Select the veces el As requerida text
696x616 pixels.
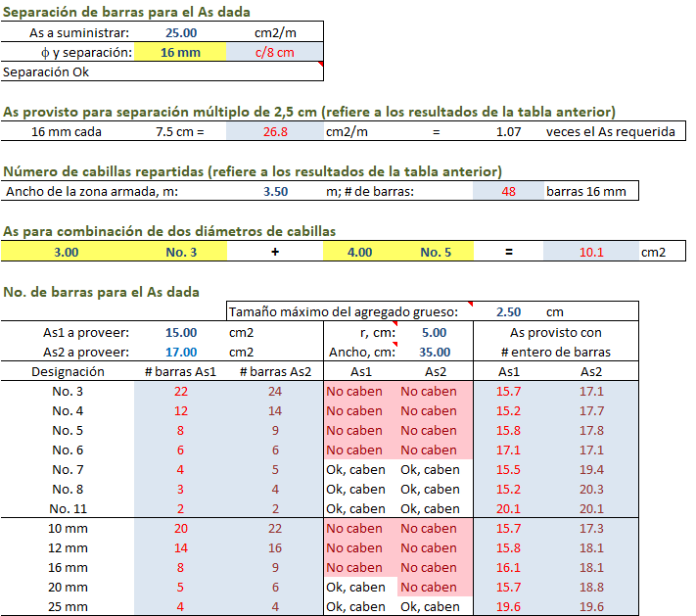coord(610,132)
